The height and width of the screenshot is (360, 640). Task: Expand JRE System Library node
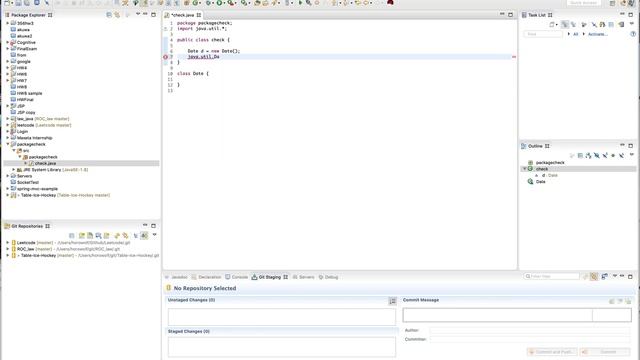[x=13, y=169]
